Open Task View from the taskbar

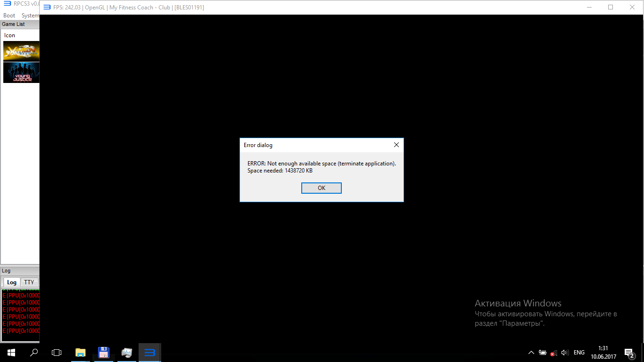click(x=57, y=353)
